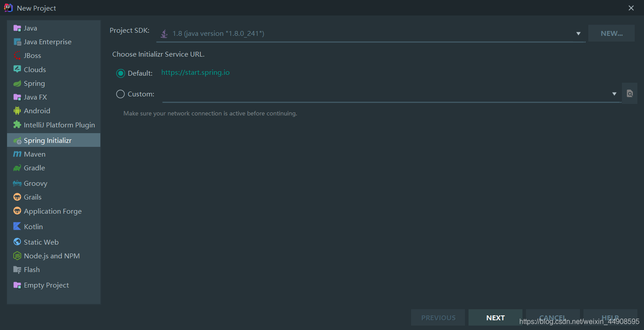Image resolution: width=644 pixels, height=330 pixels.
Task: Click the Application Forge icon
Action: pyautogui.click(x=17, y=211)
